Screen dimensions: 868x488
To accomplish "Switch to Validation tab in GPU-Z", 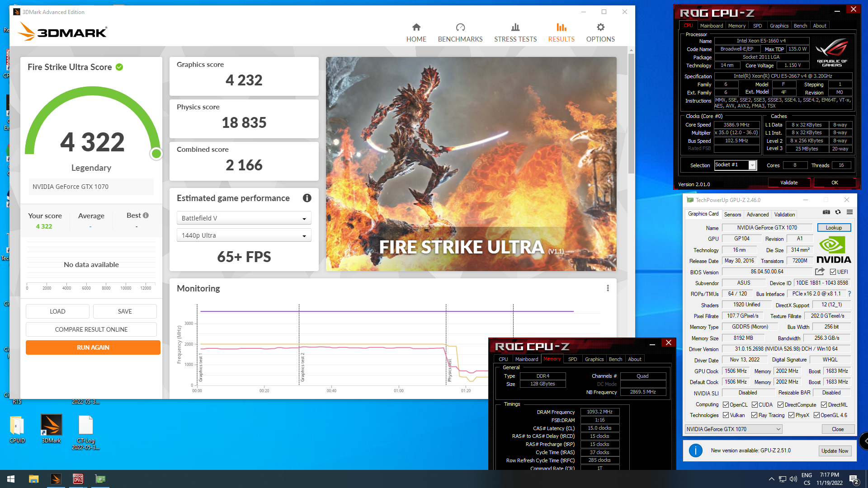I will click(x=784, y=215).
